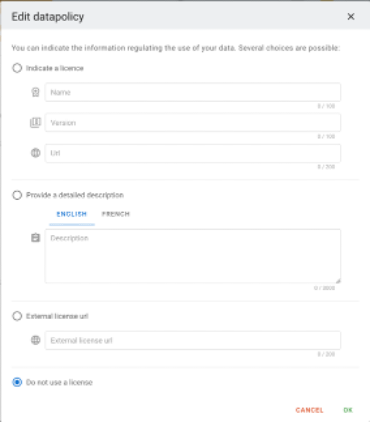This screenshot has width=370, height=422.
Task: Click the license name badge icon
Action: 35,92
